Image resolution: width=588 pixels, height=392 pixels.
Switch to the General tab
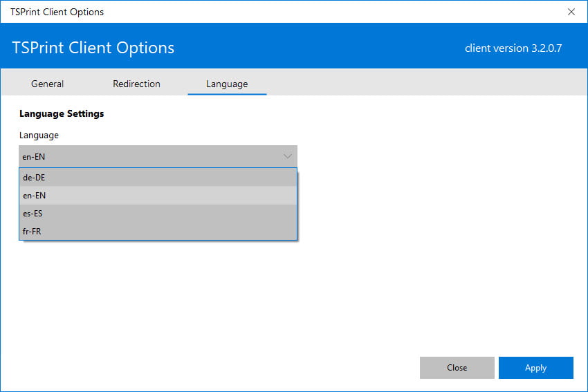tap(47, 84)
